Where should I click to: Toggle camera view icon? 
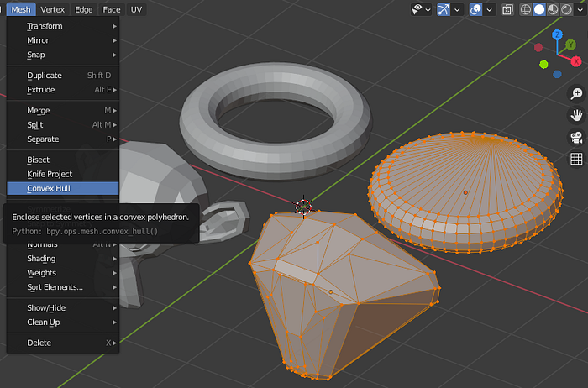tap(576, 137)
